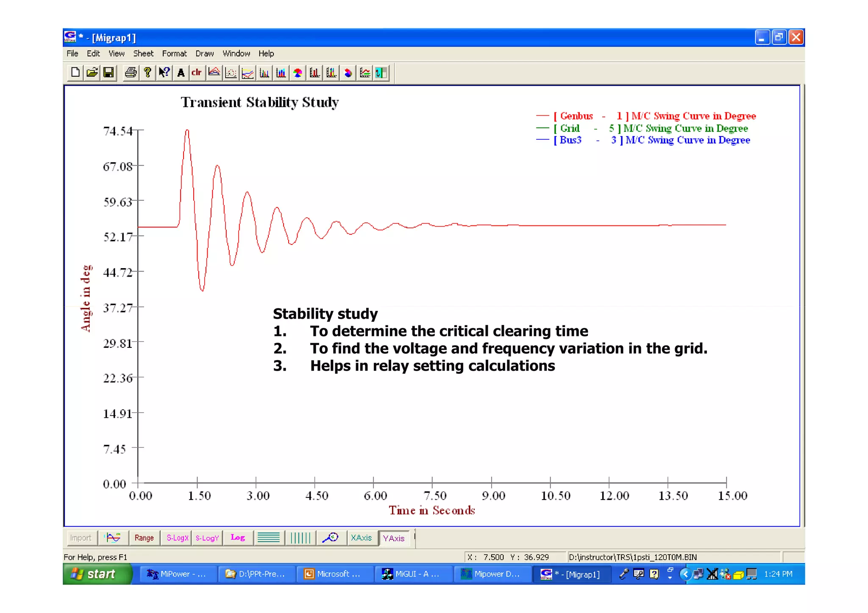
Task: Switch to the MiGUI taskbar window
Action: (x=413, y=574)
